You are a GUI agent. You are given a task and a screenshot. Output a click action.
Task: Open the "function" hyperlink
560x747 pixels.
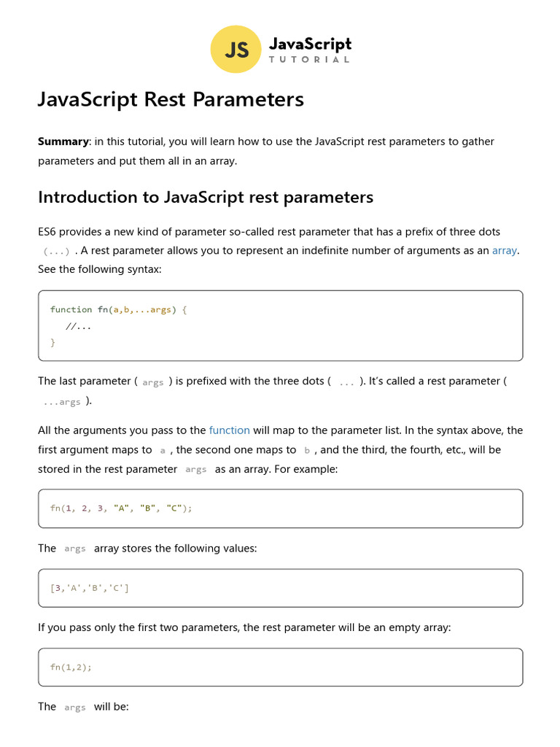[x=230, y=430]
